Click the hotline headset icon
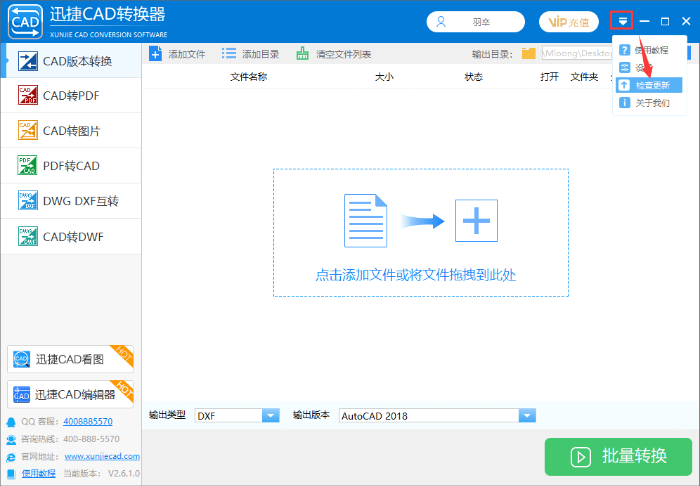The width and height of the screenshot is (700, 486). (x=11, y=440)
